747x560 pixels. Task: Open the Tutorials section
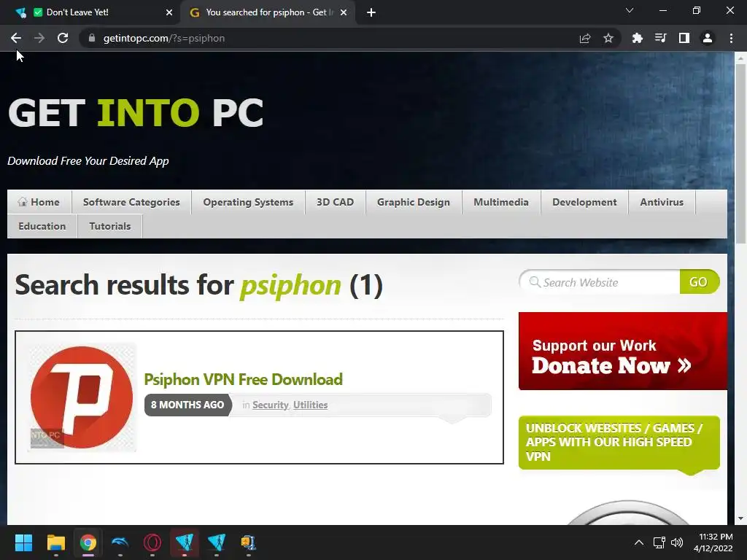110,226
